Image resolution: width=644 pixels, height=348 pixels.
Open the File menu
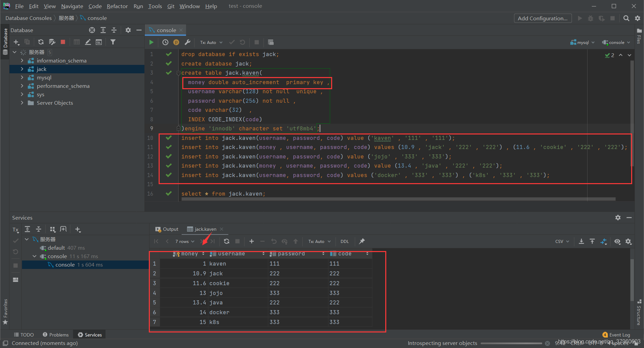click(x=19, y=6)
